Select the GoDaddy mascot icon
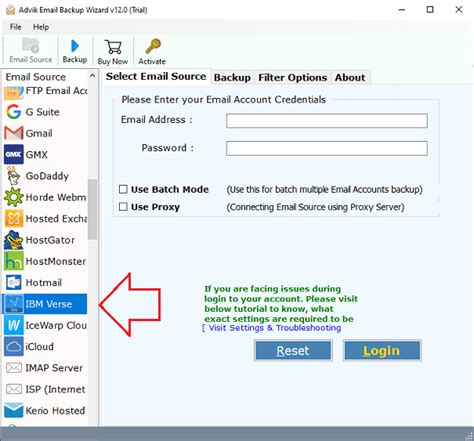This screenshot has width=474, height=441. 14,176
